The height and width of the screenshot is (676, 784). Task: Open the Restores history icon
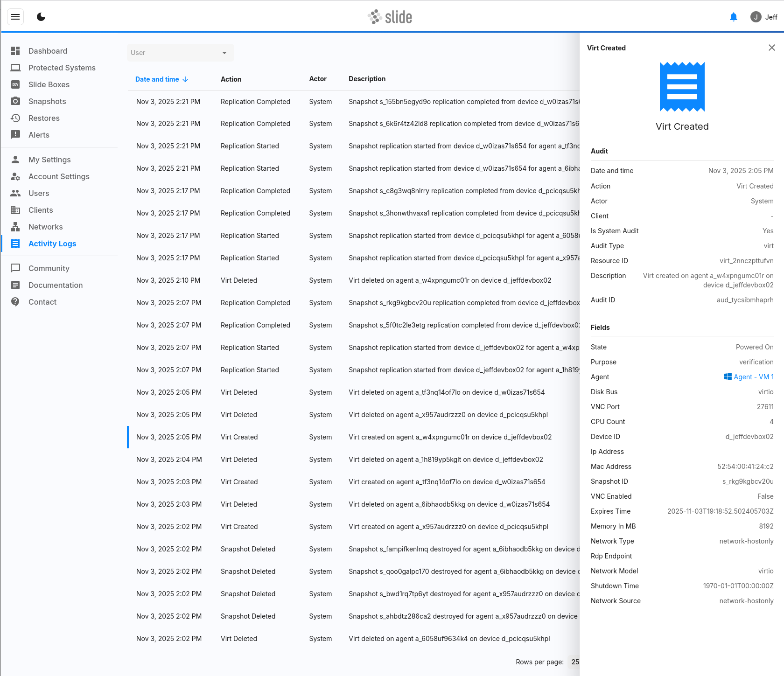click(x=15, y=118)
